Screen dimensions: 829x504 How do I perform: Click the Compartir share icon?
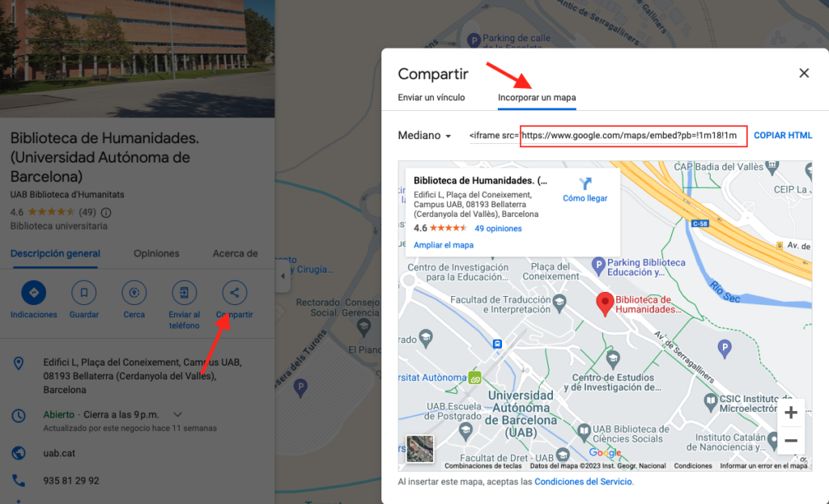click(x=235, y=293)
